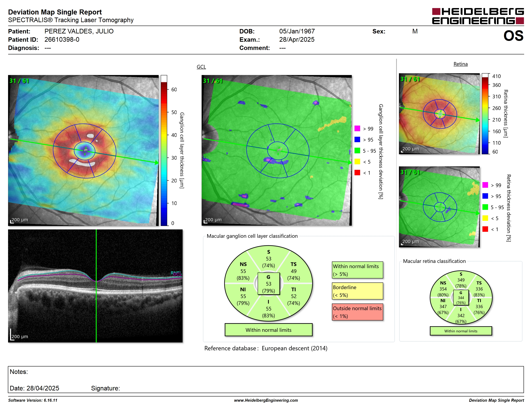Select retina sector S value 349 (78%)
Screen dimensions: 532x411
coord(461,283)
